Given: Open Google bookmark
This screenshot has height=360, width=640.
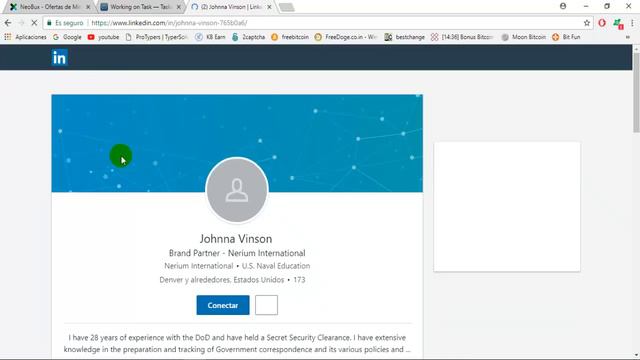Looking at the screenshot, I should click(x=67, y=37).
